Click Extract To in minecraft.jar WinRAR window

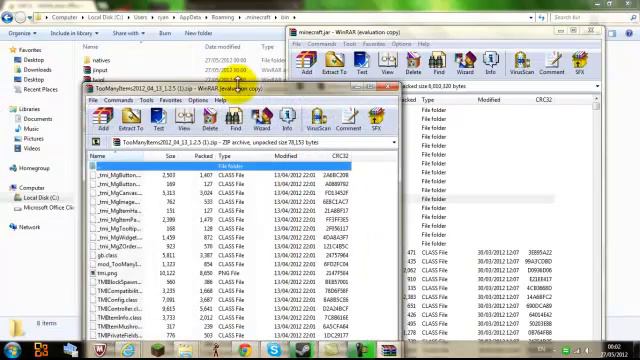tap(334, 63)
